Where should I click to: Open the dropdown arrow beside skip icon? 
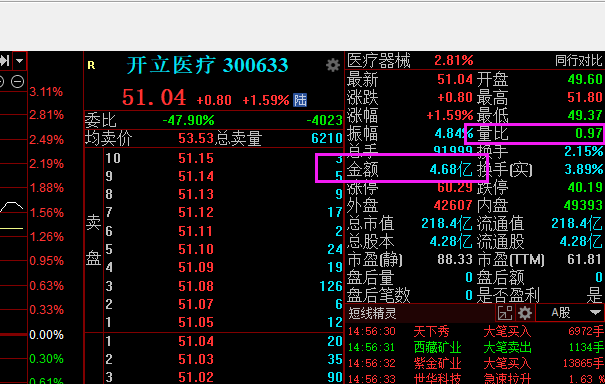click(x=20, y=61)
